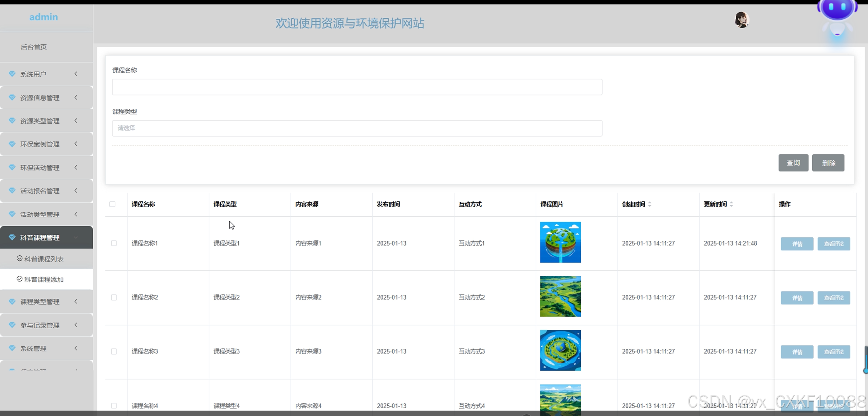
Task: Expand the 活动报名管理 menu chevron
Action: pos(76,191)
